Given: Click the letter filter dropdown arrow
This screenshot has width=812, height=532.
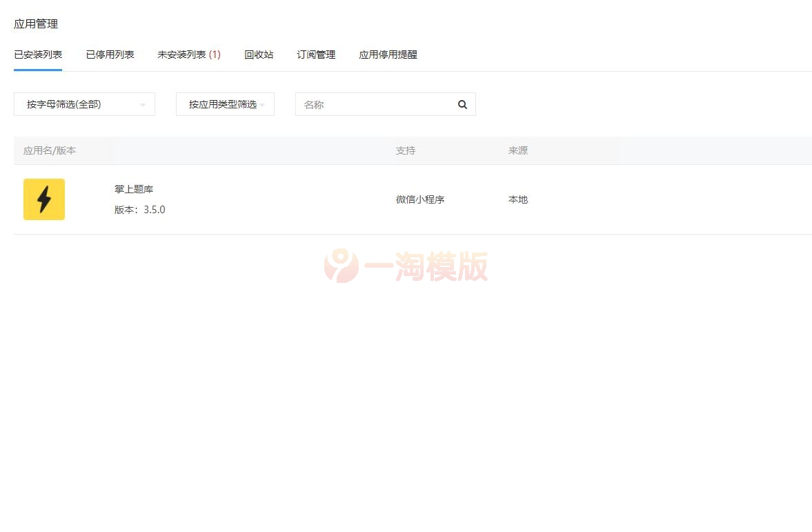Looking at the screenshot, I should coord(143,104).
